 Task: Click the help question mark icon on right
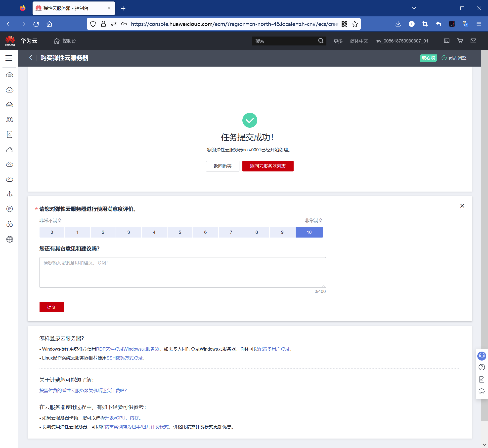(x=482, y=367)
